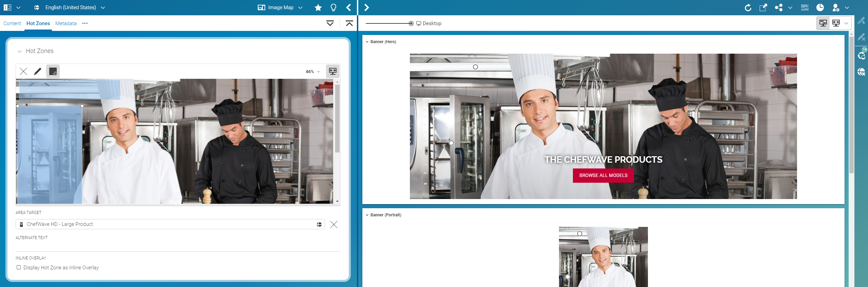Viewport: 868px width, 287px height.
Task: Toggle default preview mode button beside Desktop
Action: (823, 23)
